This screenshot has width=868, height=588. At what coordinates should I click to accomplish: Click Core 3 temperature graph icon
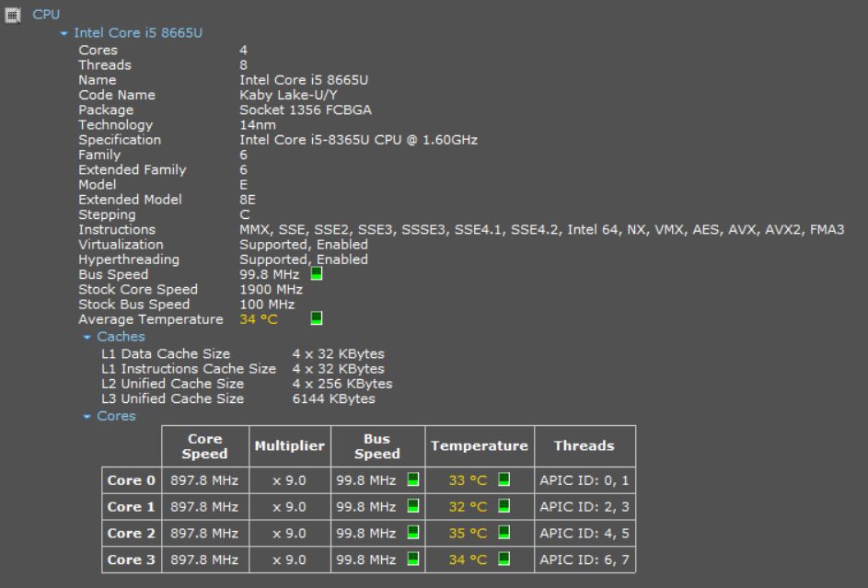pos(503,559)
